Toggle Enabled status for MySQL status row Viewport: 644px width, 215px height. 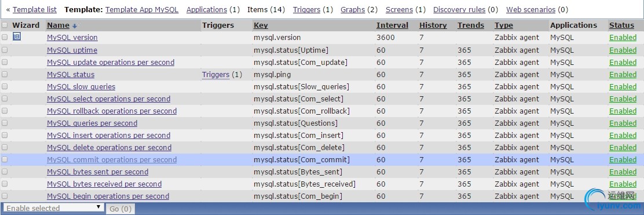[623, 75]
